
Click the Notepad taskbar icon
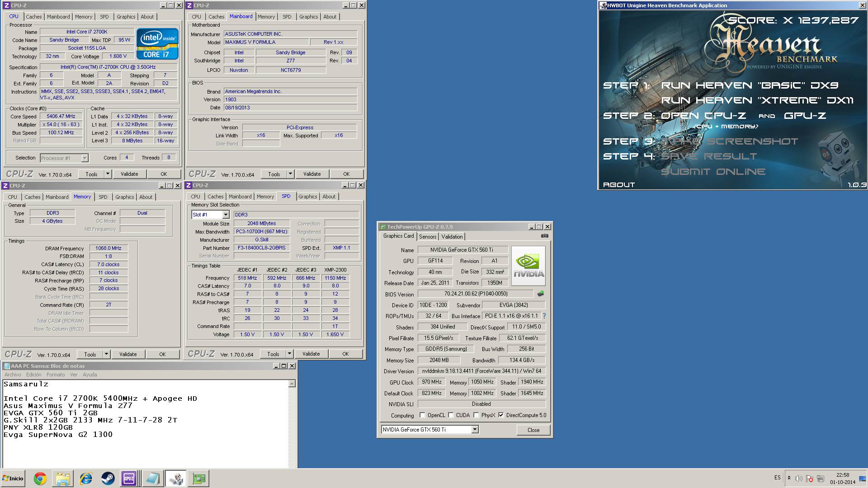152,479
